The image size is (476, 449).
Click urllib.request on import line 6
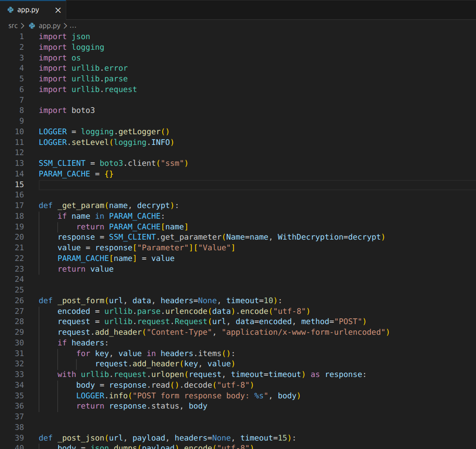coord(104,89)
